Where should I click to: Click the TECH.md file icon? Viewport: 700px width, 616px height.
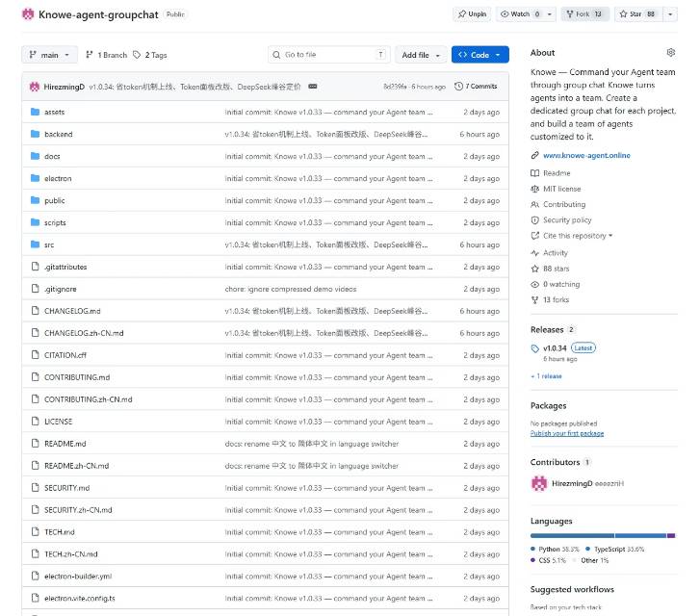[x=36, y=531]
